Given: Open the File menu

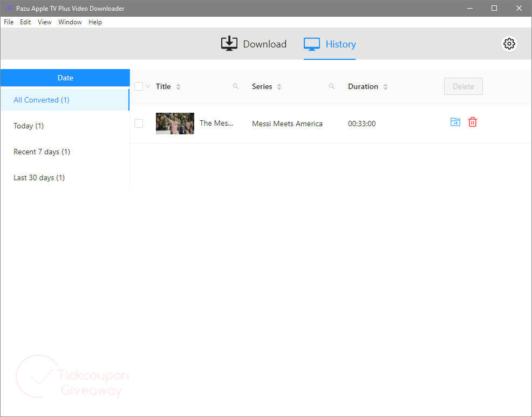Looking at the screenshot, I should (9, 22).
